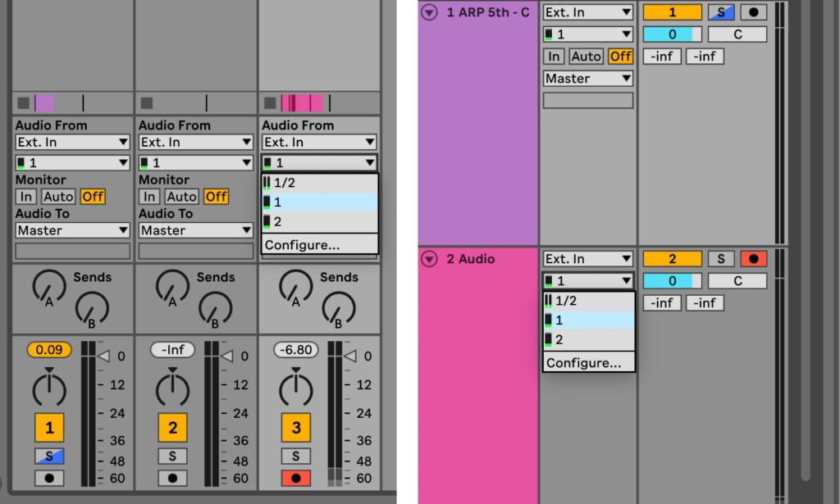Open Ext. In dropdown on 2 Audio arrangement track
The width and height of the screenshot is (840, 504).
pos(588,259)
